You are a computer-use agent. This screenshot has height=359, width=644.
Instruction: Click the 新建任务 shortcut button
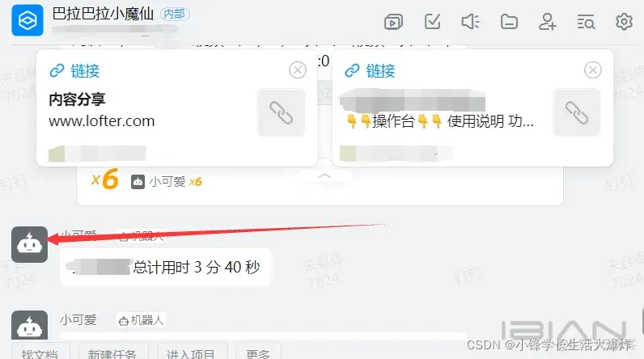112,353
